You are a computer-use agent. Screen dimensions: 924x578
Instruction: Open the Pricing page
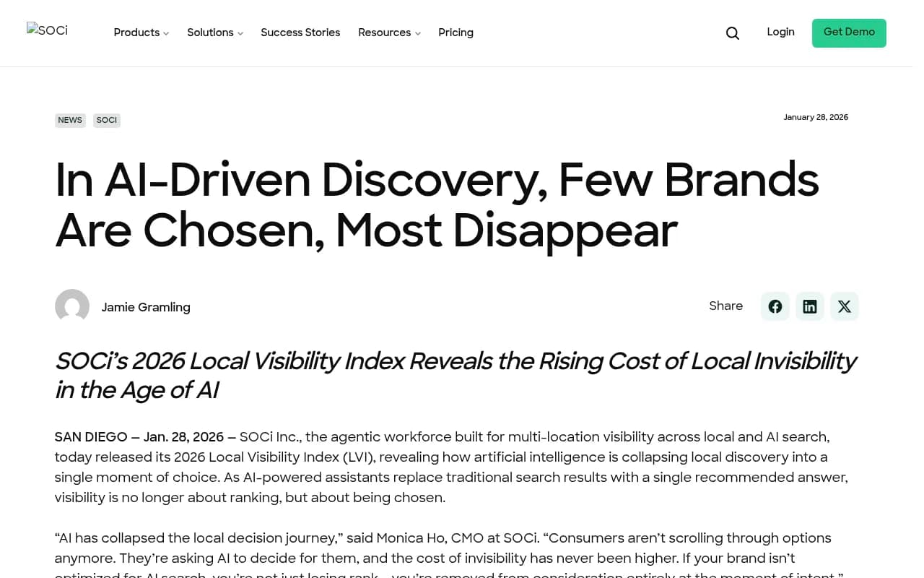[456, 33]
